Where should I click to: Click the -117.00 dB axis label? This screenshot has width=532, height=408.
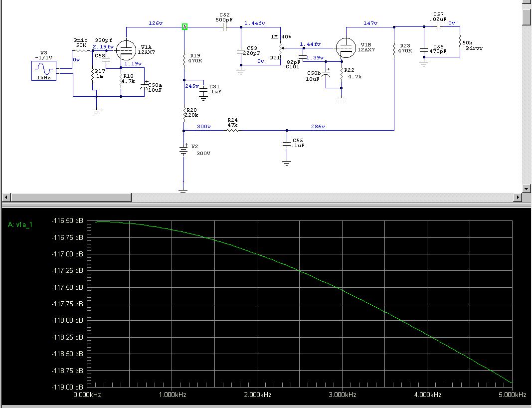[x=67, y=254]
